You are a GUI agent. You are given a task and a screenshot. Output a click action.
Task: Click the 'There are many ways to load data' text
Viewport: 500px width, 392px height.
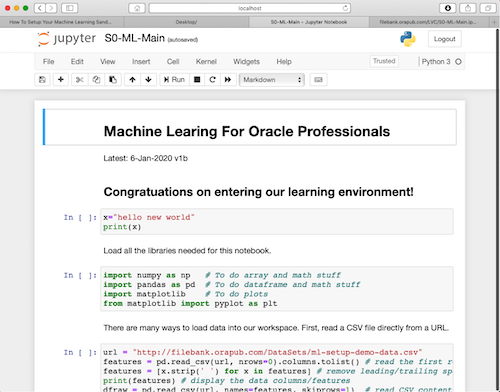(276, 328)
